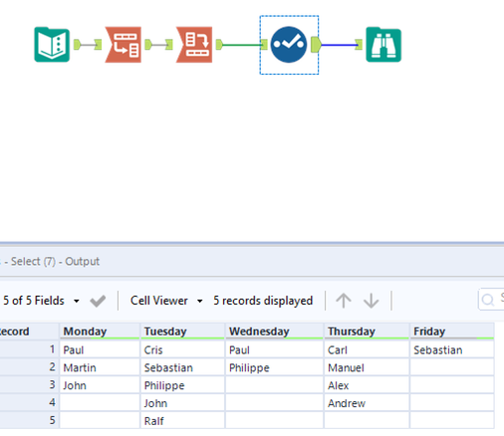Image resolution: width=504 pixels, height=436 pixels.
Task: Open the Cell Viewer dropdown
Action: pos(166,301)
